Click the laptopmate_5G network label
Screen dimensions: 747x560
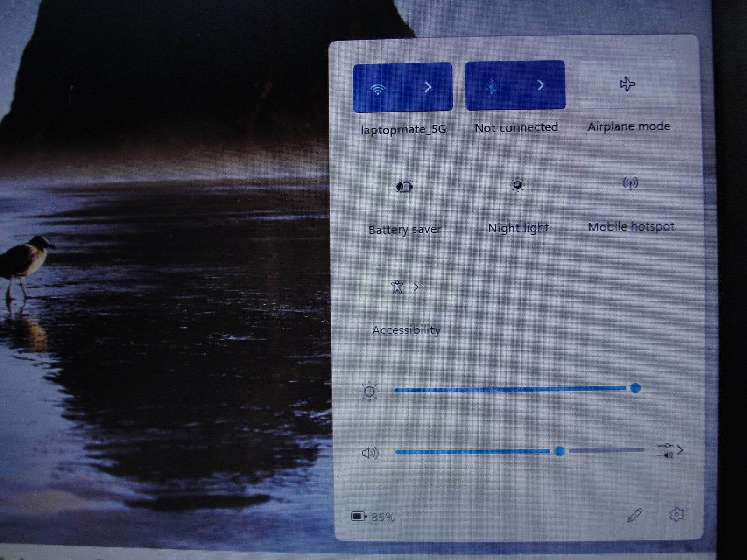(403, 129)
